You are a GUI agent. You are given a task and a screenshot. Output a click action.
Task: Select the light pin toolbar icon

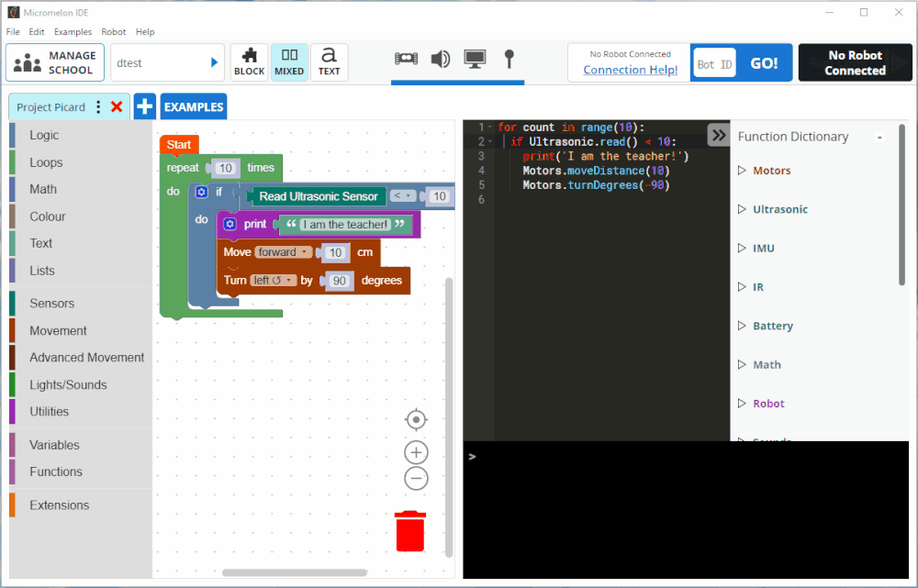tap(510, 58)
